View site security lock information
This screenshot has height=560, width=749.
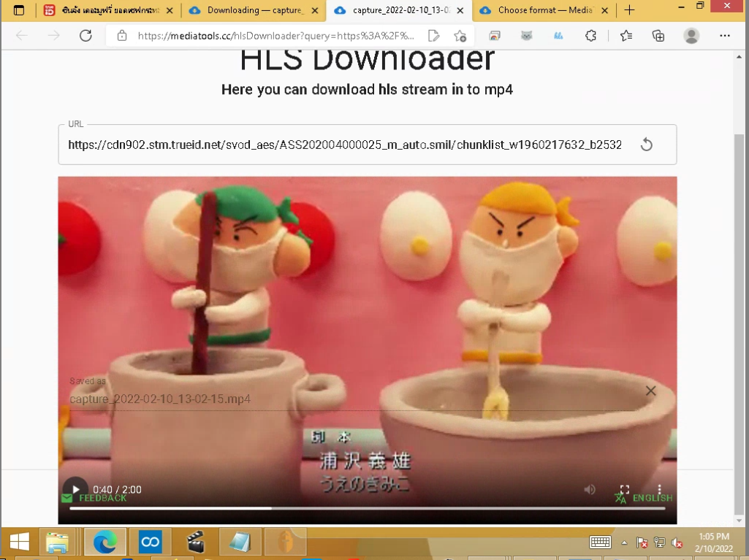[x=122, y=35]
